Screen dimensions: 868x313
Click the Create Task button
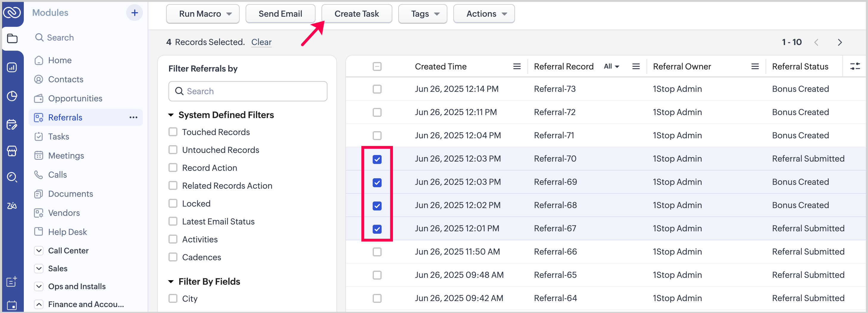click(357, 14)
